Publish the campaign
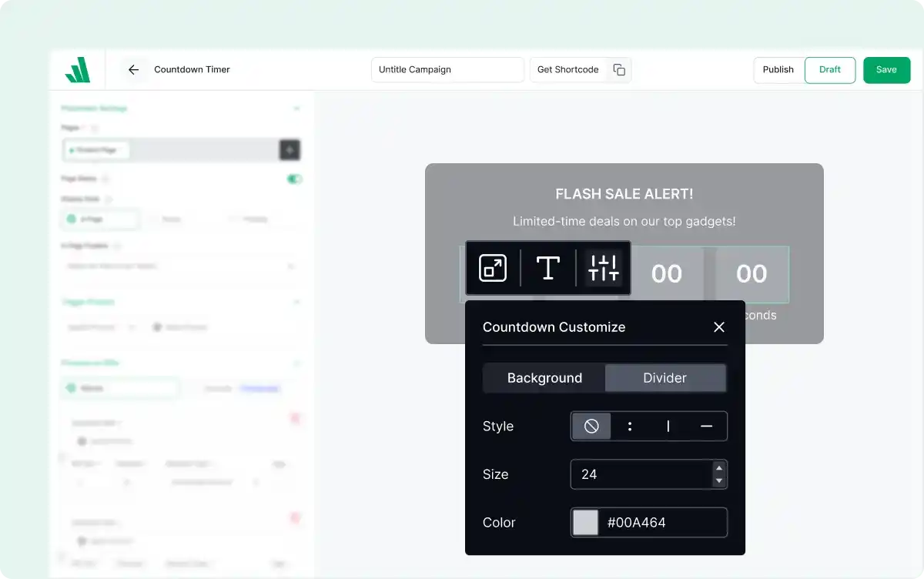 [778, 69]
